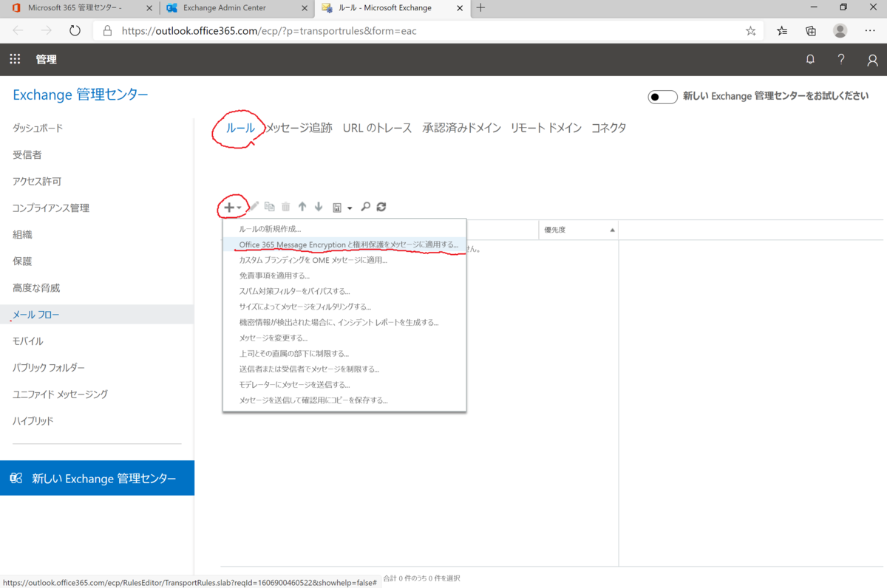887x588 pixels.
Task: Open 組織 in sidebar
Action: [22, 235]
